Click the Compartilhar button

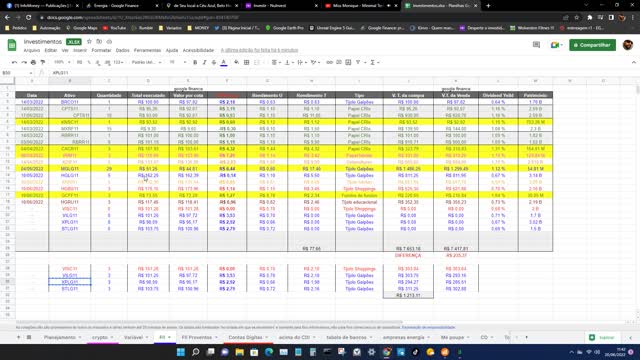click(x=592, y=45)
